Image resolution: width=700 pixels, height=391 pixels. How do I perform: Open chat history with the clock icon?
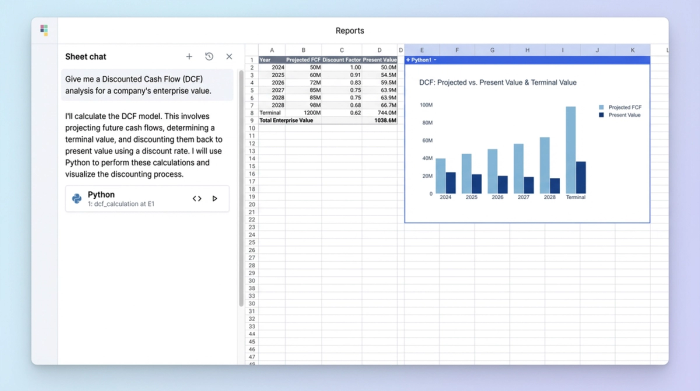209,57
